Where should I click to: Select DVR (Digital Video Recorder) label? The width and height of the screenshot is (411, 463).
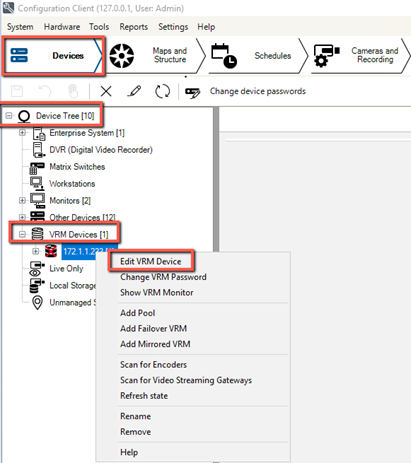coord(101,150)
